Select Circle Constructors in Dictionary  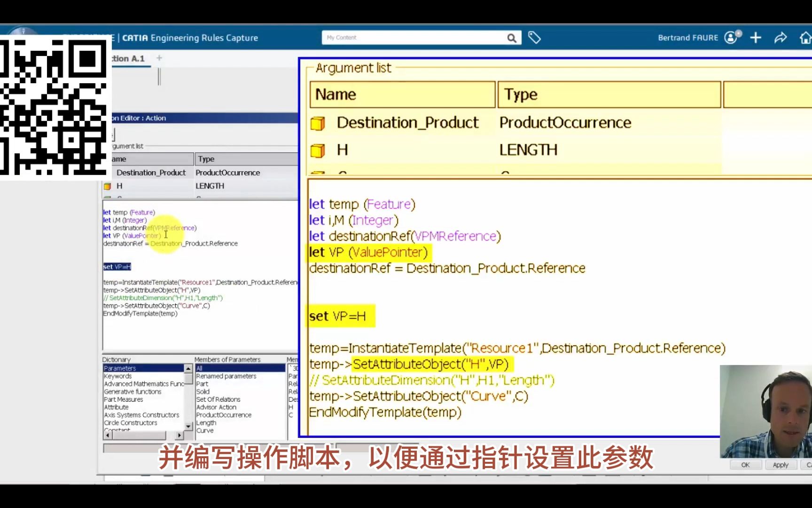click(x=131, y=422)
